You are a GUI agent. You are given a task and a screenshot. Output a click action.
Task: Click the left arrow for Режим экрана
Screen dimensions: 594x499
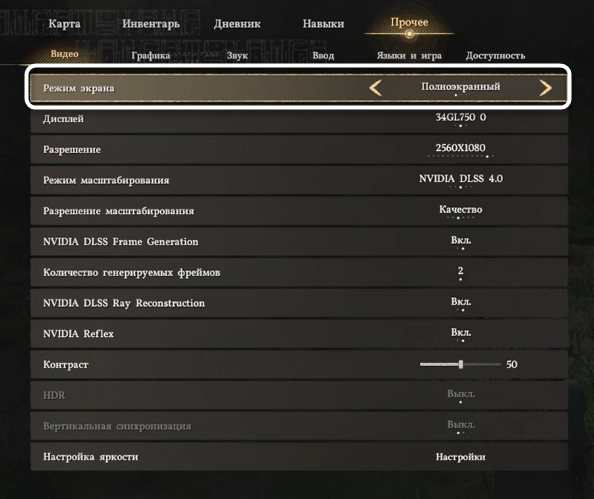(x=375, y=88)
